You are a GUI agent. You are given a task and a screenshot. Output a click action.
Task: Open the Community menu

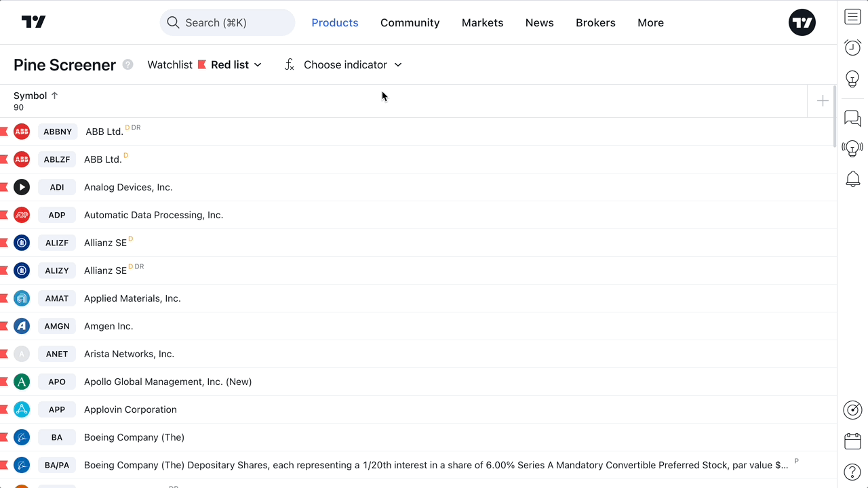tap(410, 23)
